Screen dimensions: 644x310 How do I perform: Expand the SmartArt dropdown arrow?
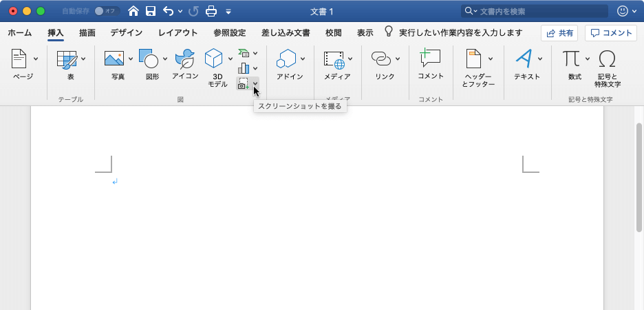click(255, 53)
